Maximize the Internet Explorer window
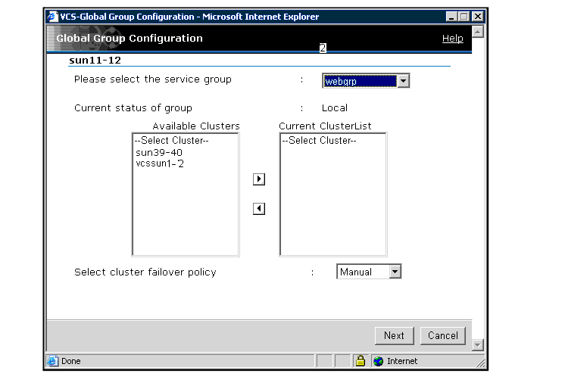 pyautogui.click(x=463, y=17)
